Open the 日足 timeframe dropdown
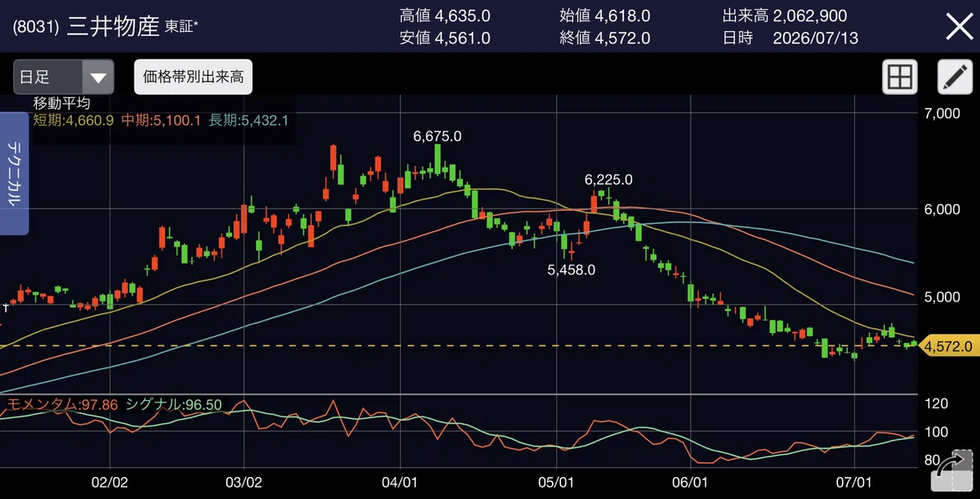Screen dimensions: 980x499 pos(62,78)
